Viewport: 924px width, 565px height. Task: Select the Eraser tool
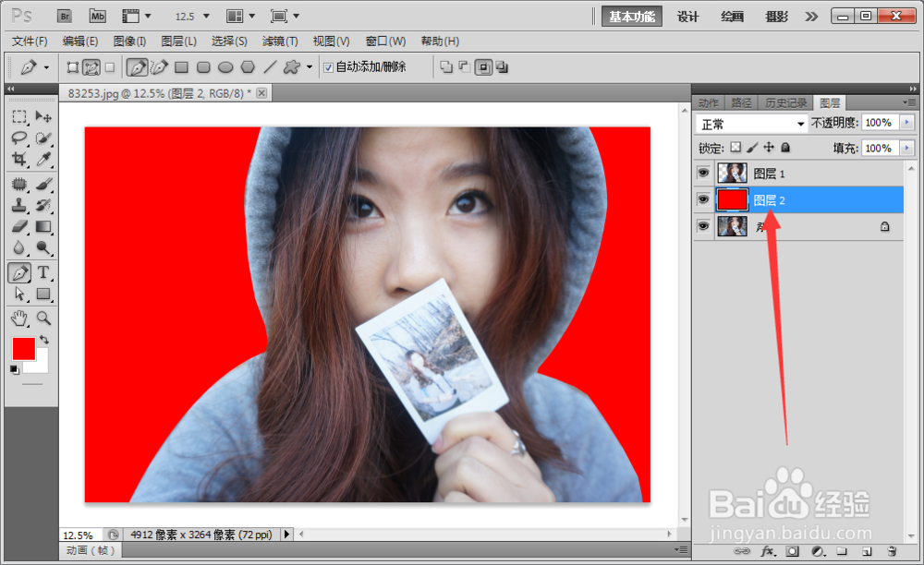[x=19, y=226]
